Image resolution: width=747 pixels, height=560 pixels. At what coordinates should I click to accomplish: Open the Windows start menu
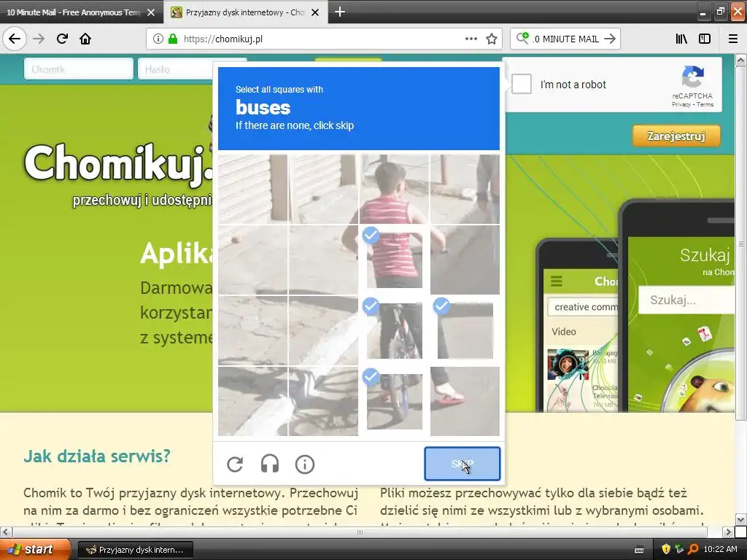(34, 550)
